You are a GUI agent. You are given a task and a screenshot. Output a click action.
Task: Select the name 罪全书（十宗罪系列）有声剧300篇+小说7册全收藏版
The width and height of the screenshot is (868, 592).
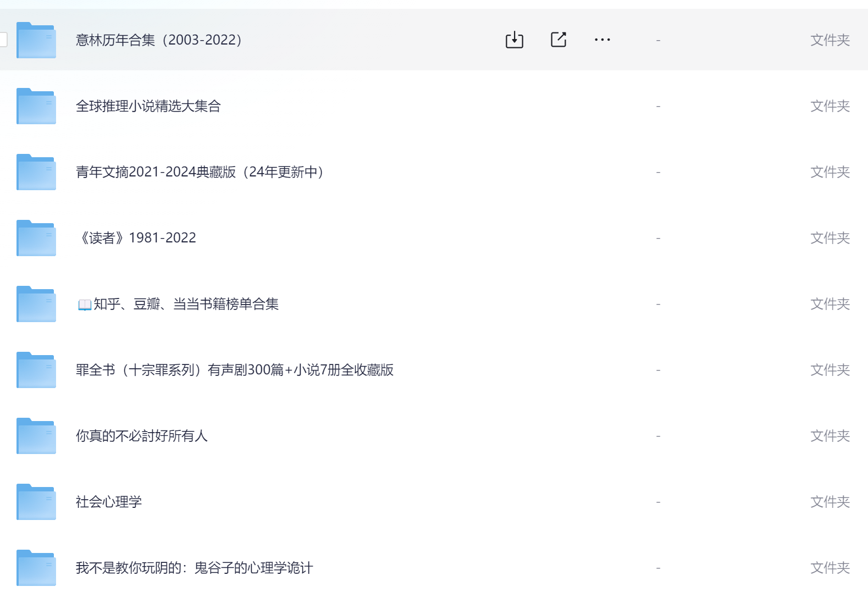pyautogui.click(x=235, y=370)
